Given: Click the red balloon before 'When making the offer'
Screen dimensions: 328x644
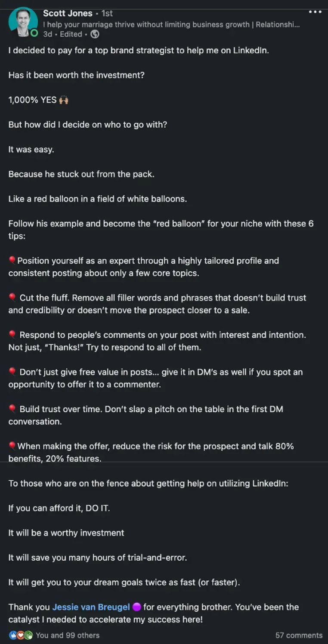Looking at the screenshot, I should [x=12, y=446].
